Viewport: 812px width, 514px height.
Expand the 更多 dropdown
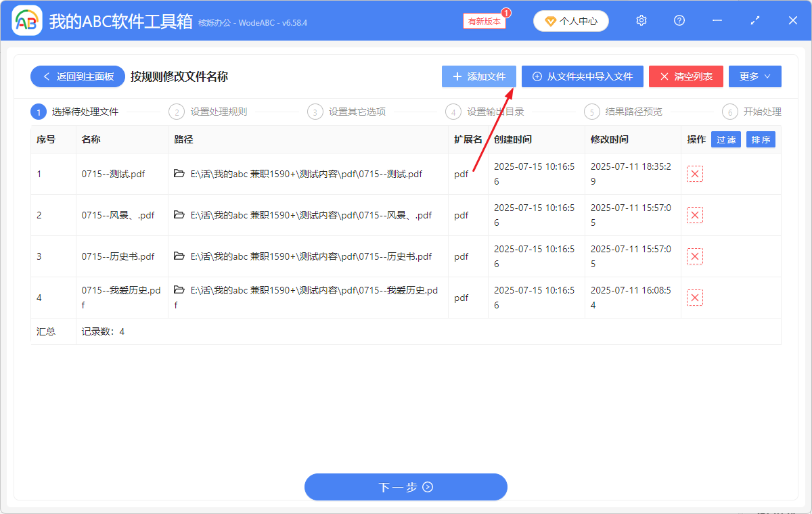754,76
